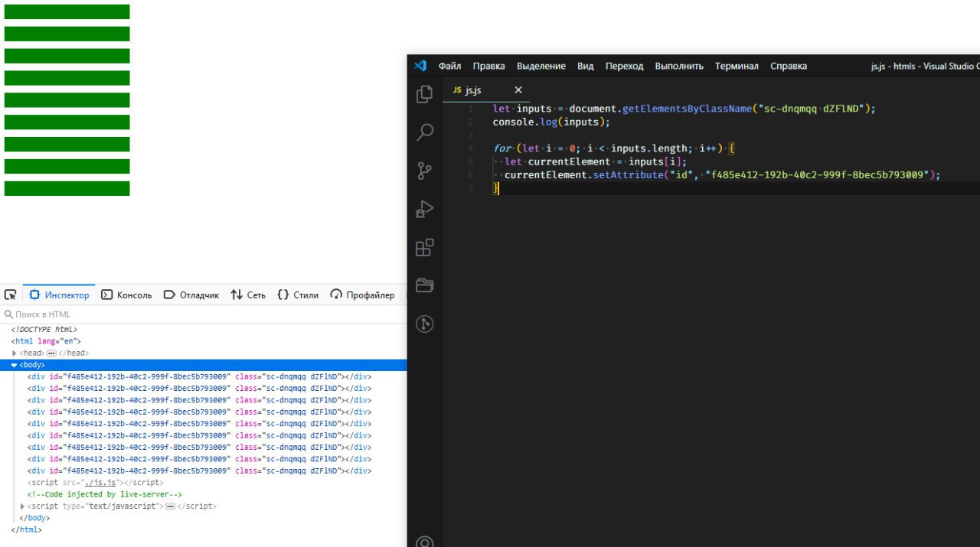
Task: Open the folder icon view in activity bar
Action: (424, 285)
